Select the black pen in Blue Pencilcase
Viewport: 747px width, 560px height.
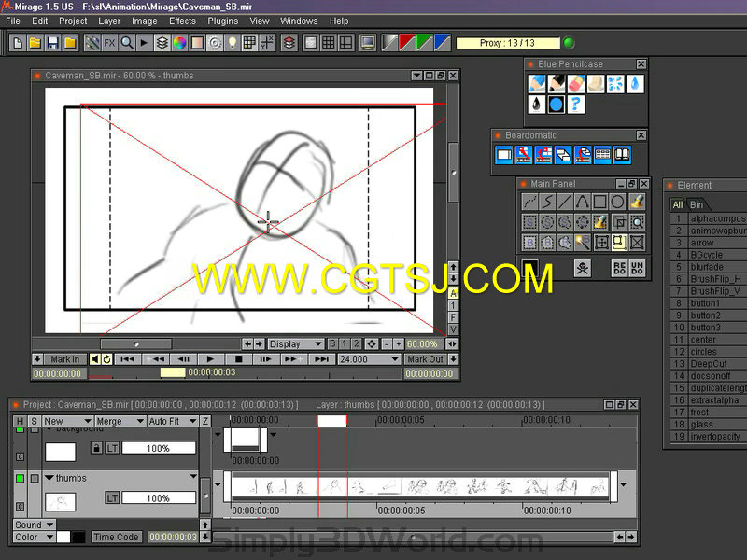coord(557,84)
